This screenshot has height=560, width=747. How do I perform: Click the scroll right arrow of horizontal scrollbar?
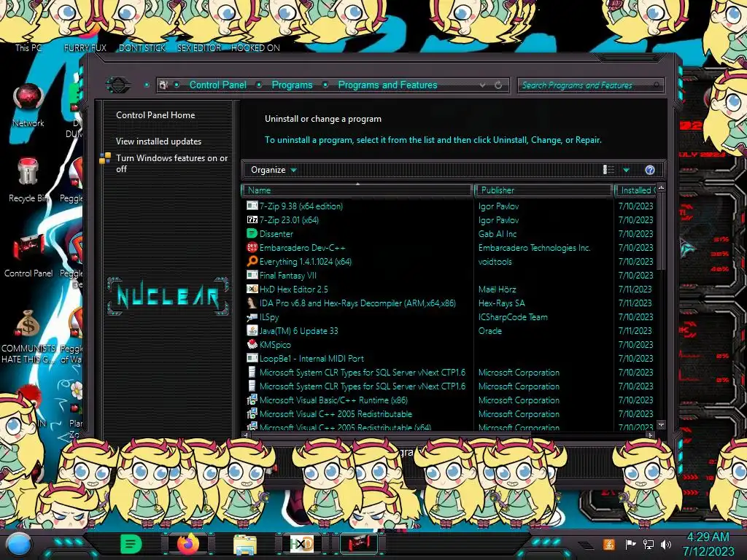pos(650,435)
